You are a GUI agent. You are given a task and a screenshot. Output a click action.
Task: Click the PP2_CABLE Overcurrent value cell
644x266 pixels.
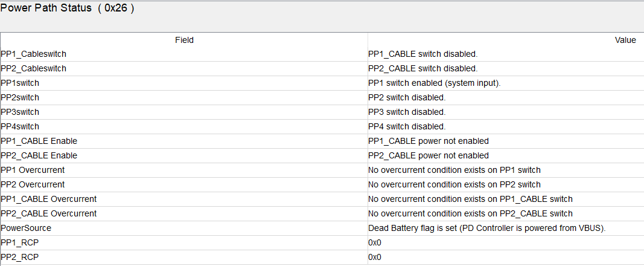[x=506, y=213]
